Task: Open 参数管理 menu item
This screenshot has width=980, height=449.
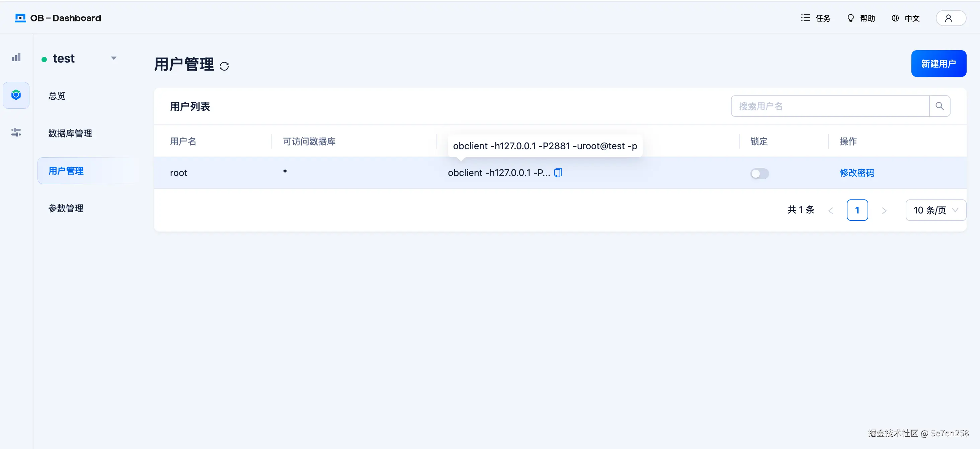Action: coord(66,208)
